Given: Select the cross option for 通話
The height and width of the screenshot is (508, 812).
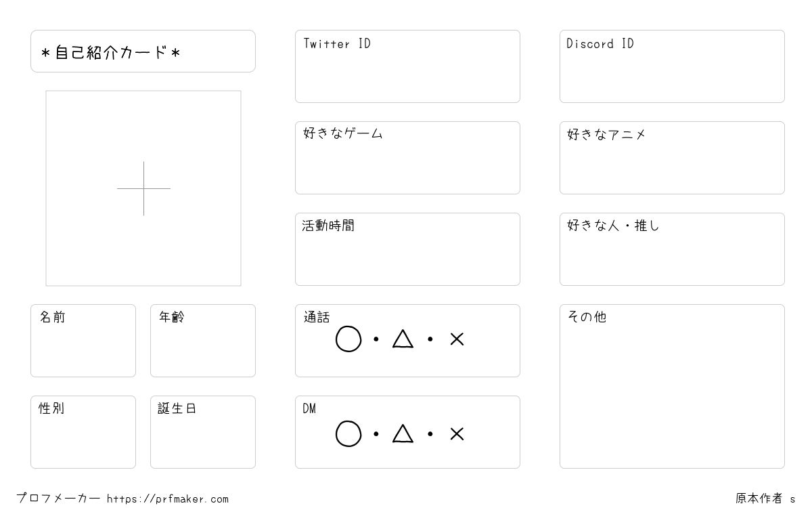Looking at the screenshot, I should pos(457,339).
